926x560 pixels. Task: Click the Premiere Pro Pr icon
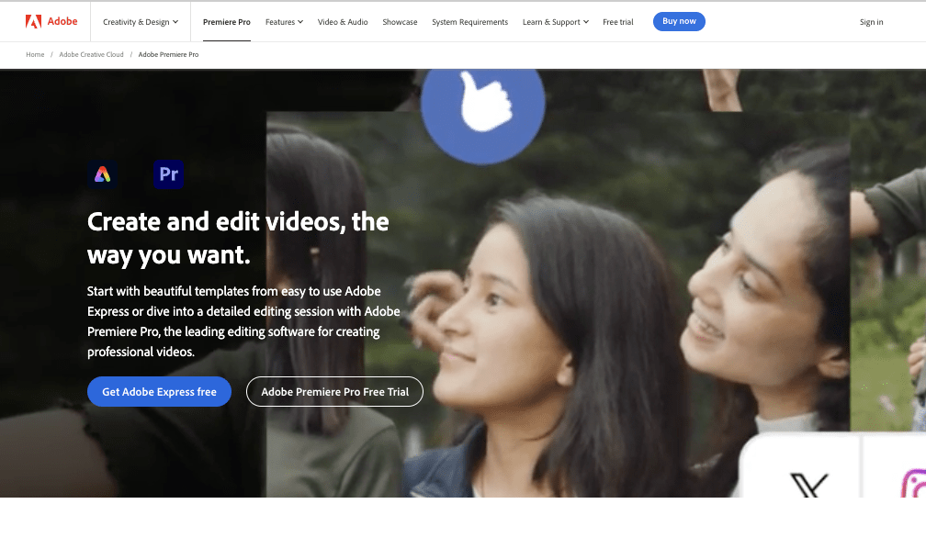(168, 174)
